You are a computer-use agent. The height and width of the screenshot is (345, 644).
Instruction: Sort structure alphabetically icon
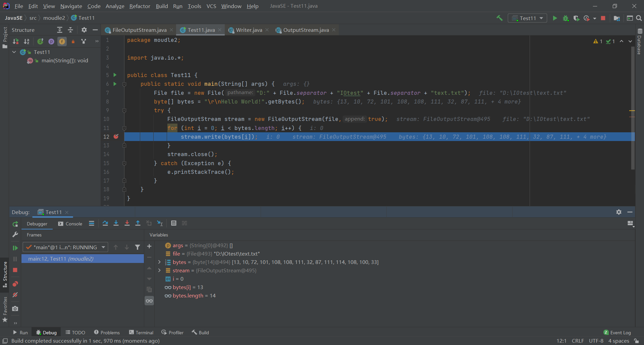coord(26,41)
